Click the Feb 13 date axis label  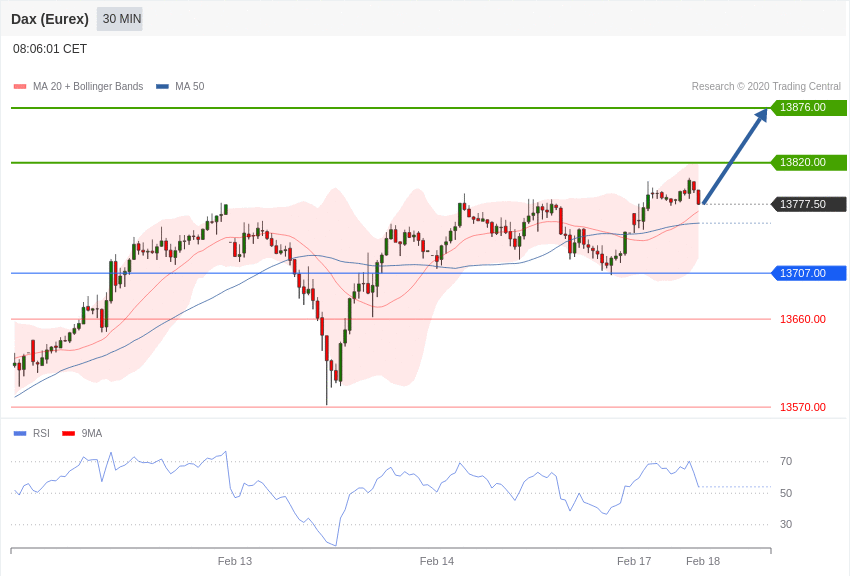pyautogui.click(x=235, y=561)
